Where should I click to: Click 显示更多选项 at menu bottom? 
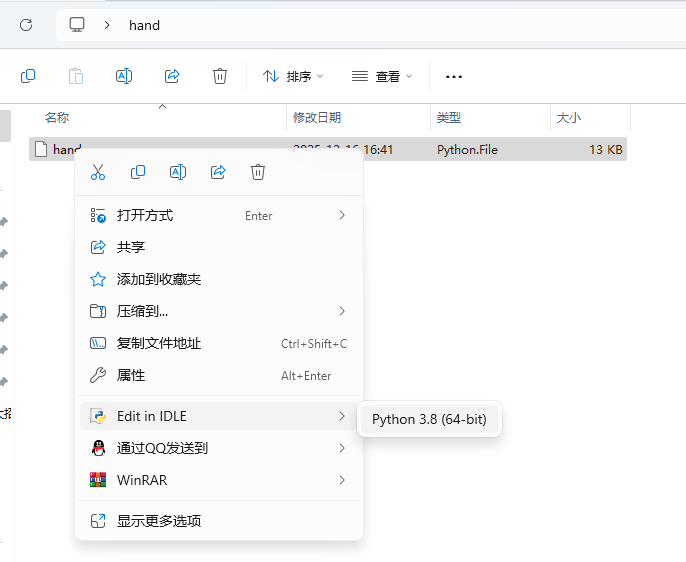coord(219,521)
